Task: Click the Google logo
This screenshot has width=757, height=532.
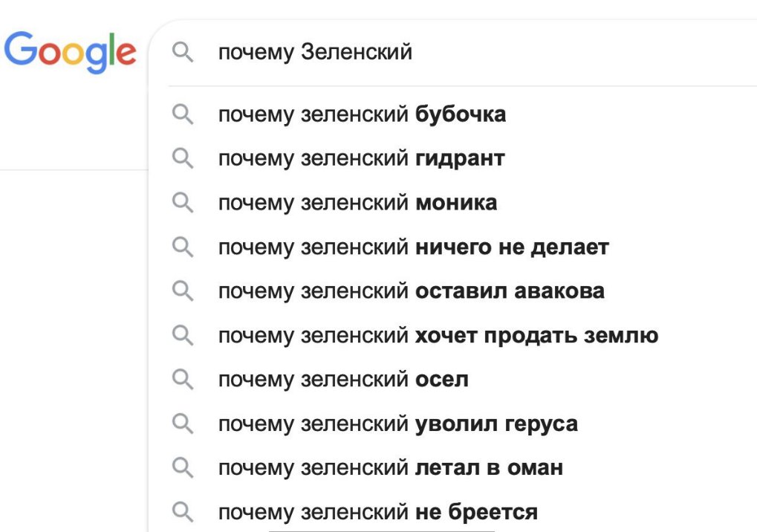Action: pos(71,53)
